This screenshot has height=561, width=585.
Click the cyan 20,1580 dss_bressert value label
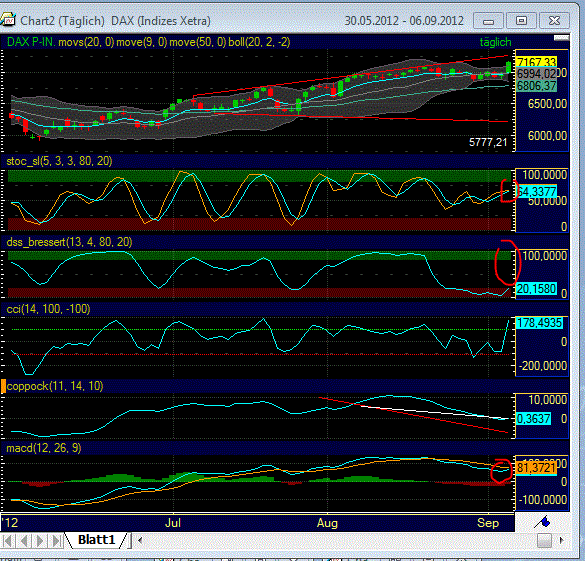click(536, 288)
